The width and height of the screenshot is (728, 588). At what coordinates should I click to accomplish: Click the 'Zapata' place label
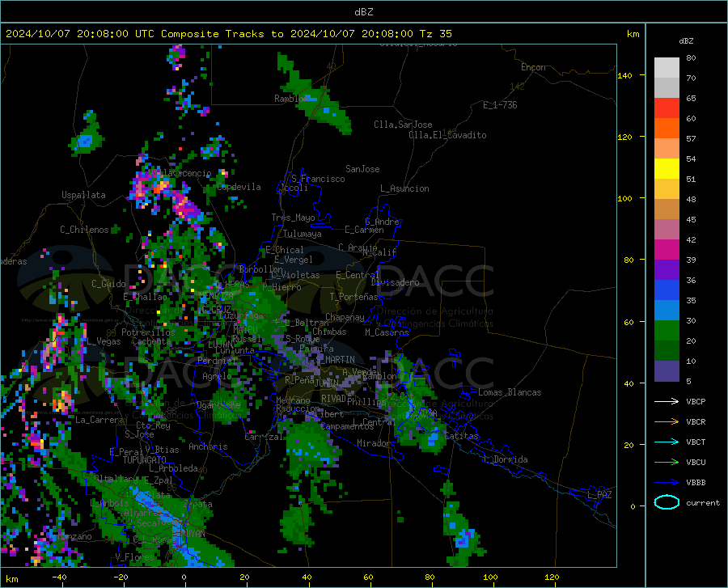pyautogui.click(x=198, y=504)
